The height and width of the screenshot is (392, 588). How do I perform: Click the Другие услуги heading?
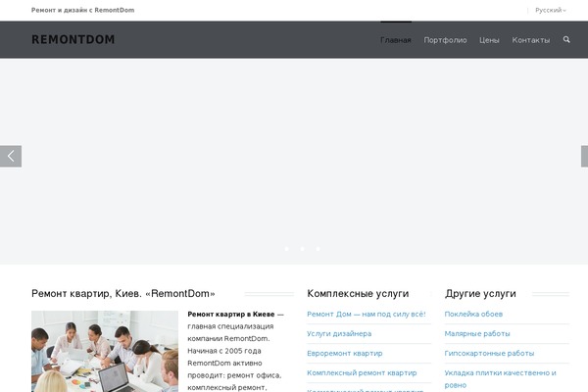pyautogui.click(x=480, y=293)
